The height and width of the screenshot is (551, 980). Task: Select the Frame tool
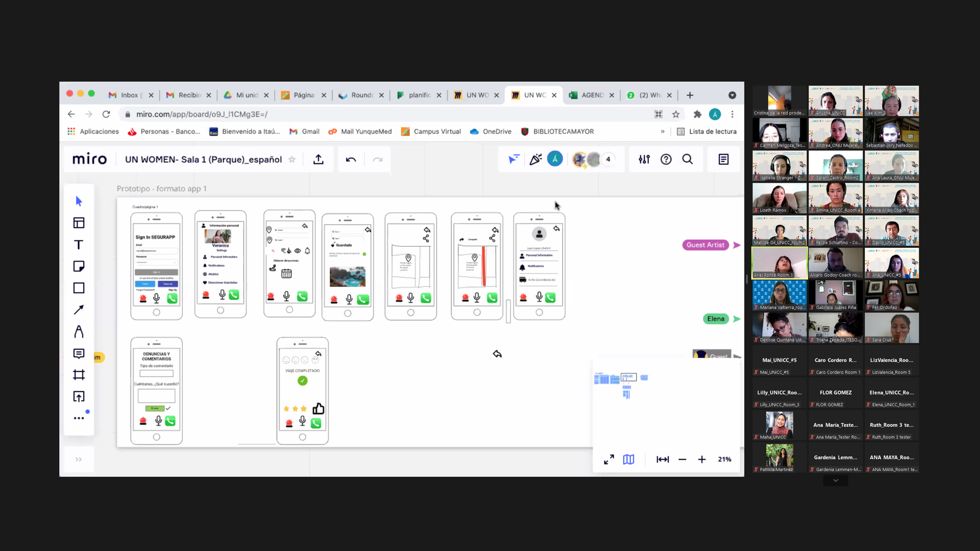click(79, 375)
